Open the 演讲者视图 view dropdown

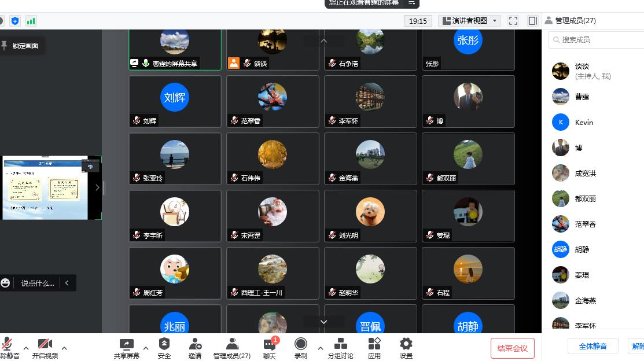pyautogui.click(x=469, y=21)
